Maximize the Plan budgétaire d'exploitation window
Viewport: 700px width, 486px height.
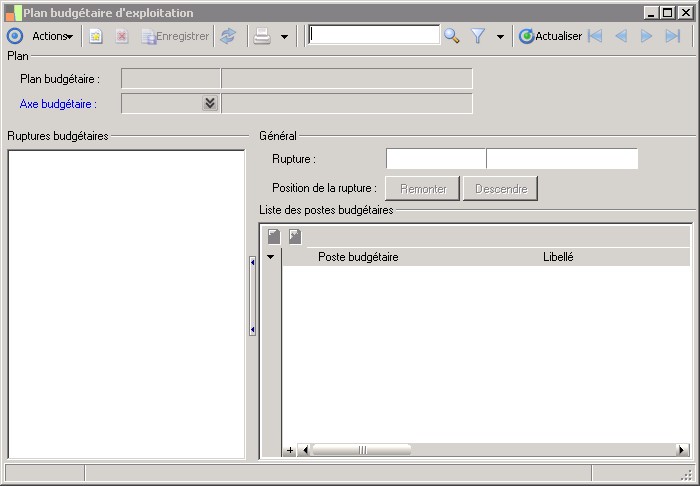point(667,13)
